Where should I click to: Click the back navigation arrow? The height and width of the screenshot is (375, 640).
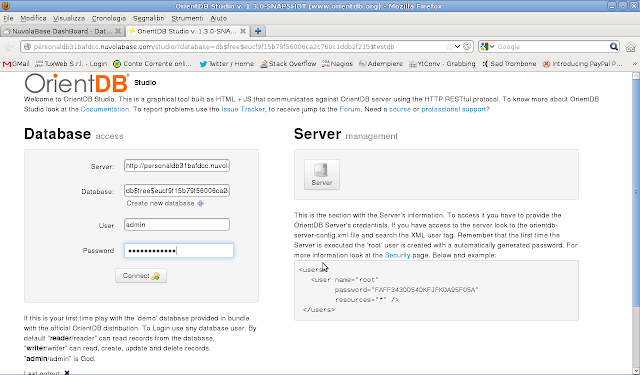[9, 47]
